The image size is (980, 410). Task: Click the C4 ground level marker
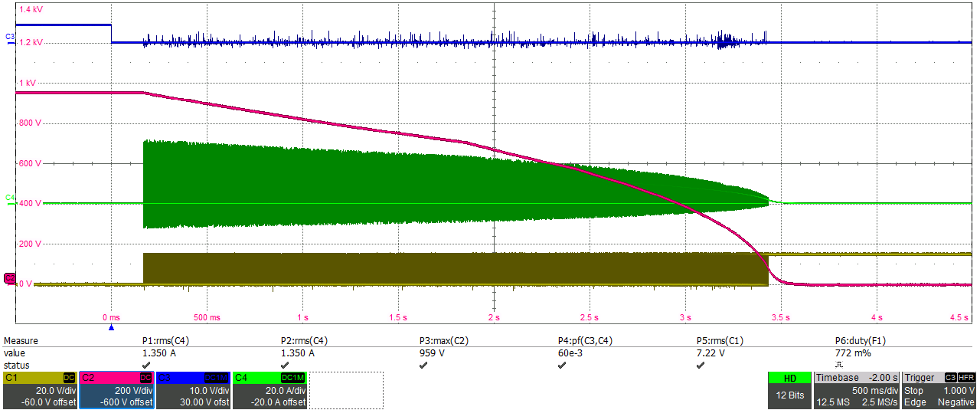tap(10, 198)
